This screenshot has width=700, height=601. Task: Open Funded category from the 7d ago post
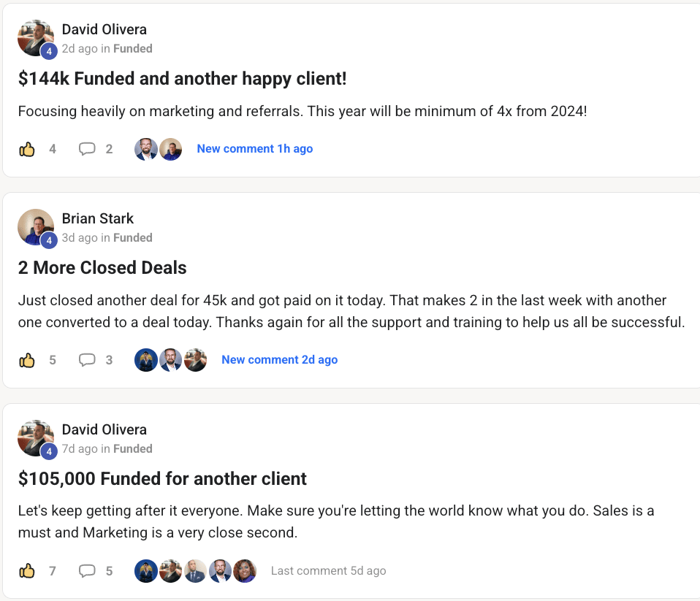click(x=133, y=449)
